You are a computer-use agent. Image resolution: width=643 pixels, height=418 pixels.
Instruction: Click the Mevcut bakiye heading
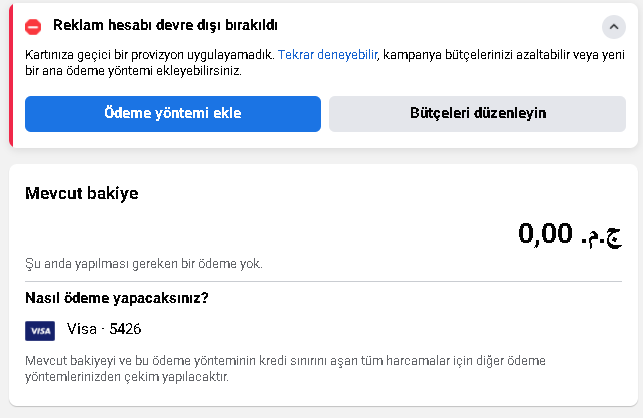click(x=82, y=193)
